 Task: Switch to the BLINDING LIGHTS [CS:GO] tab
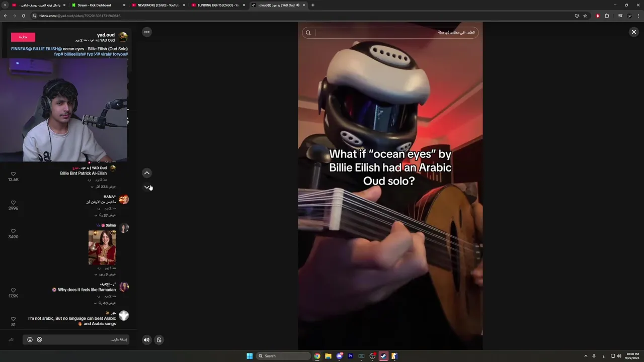218,5
